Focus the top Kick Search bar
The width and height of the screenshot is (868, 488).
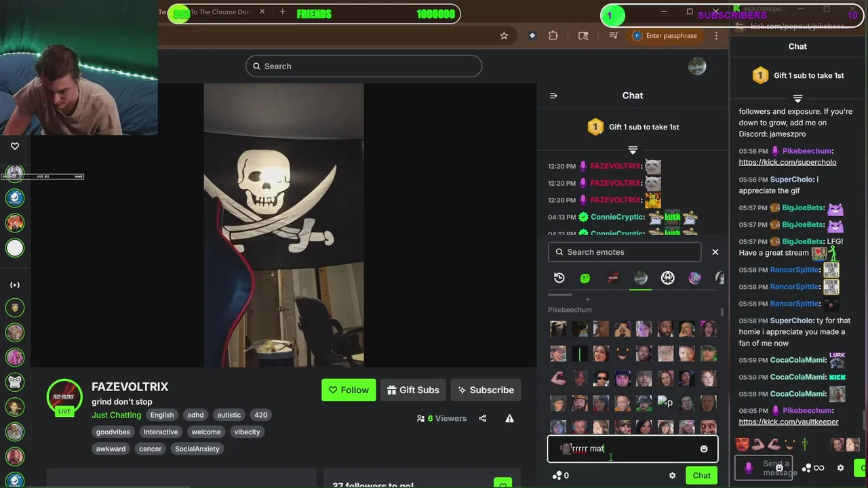pyautogui.click(x=363, y=66)
